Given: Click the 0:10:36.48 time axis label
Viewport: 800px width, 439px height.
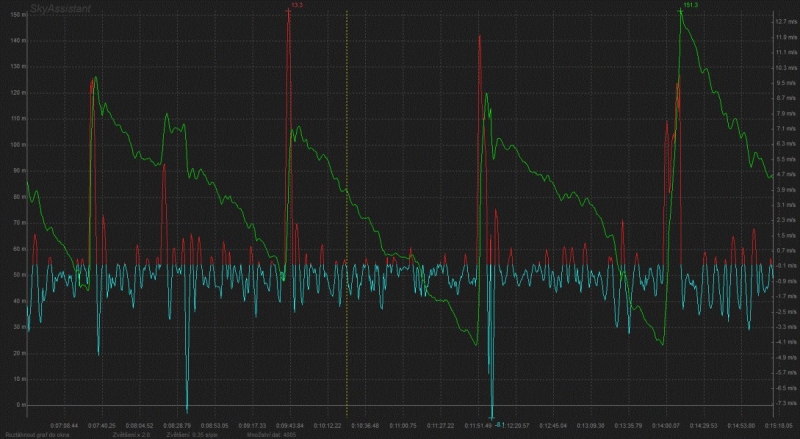Looking at the screenshot, I should [365, 424].
